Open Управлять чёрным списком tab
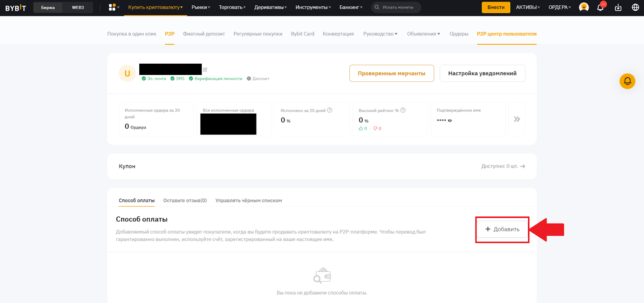Viewport: 644px width, 303px height. (248, 200)
